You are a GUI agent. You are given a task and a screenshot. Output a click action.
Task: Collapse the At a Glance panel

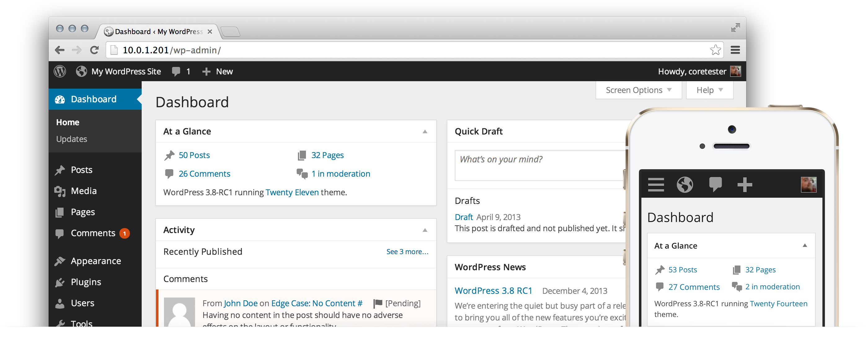coord(425,132)
